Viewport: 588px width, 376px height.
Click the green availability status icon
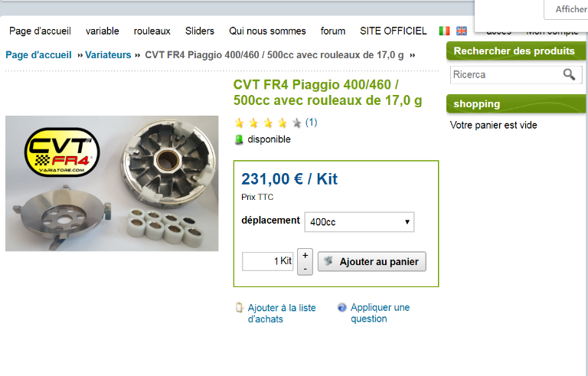[x=239, y=139]
